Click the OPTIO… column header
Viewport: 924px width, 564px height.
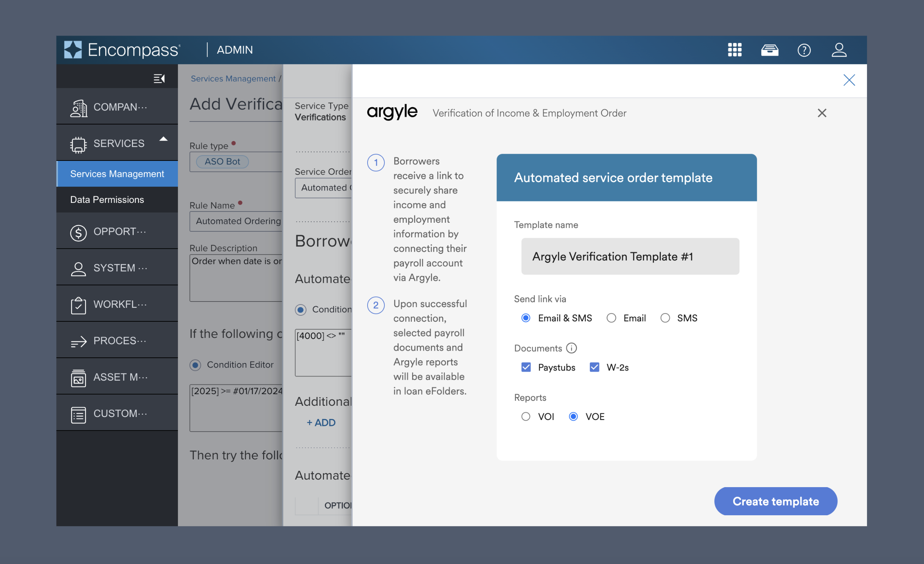[x=338, y=505]
